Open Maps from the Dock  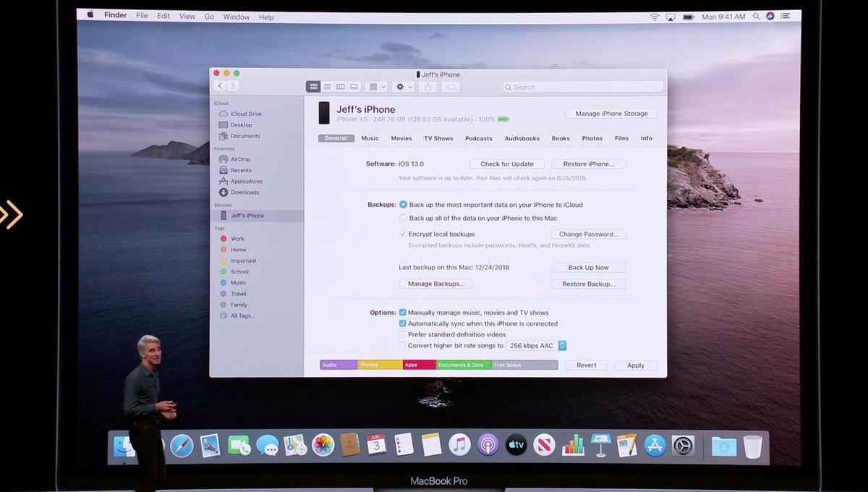[295, 445]
